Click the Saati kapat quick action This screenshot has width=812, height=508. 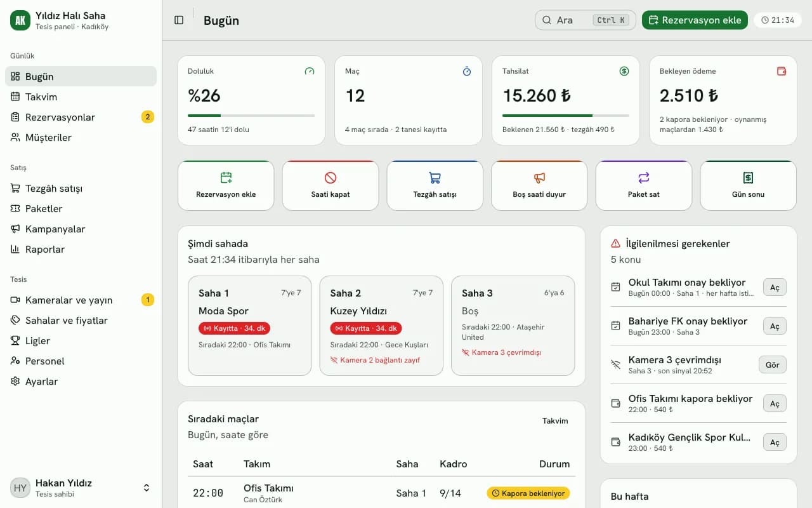click(331, 185)
